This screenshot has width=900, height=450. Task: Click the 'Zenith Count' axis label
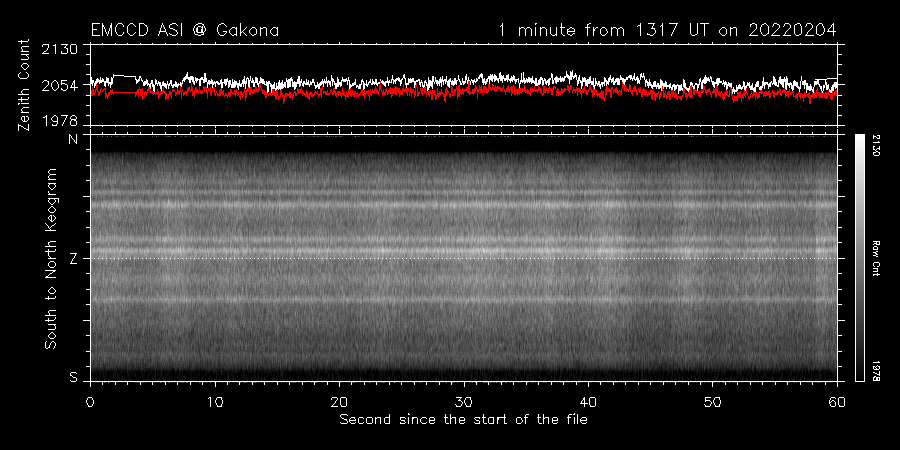(x=24, y=85)
